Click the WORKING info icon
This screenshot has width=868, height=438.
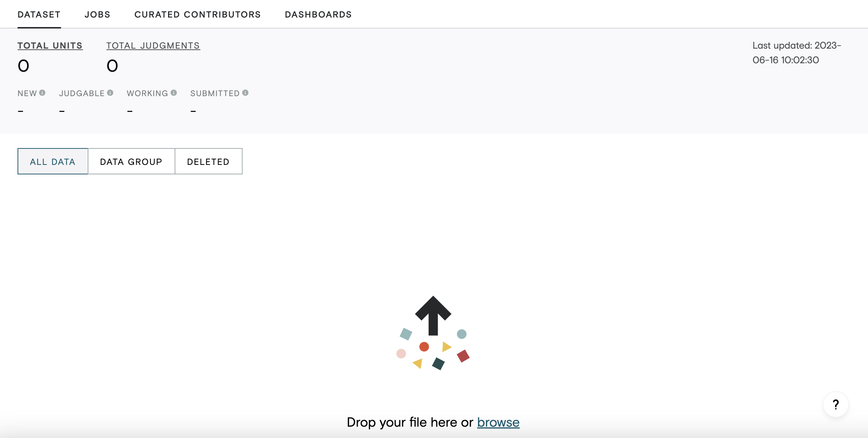[x=174, y=93]
